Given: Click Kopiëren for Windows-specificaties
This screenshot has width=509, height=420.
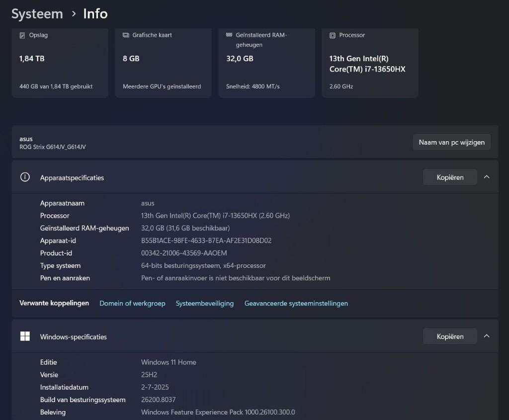Looking at the screenshot, I should pos(450,336).
